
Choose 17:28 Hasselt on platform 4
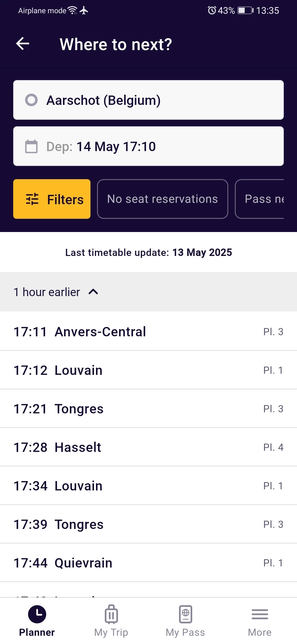coord(148,447)
